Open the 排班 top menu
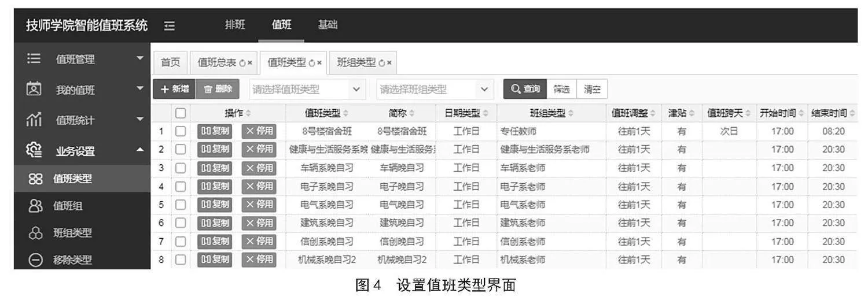This screenshot has height=304, width=868. 235,25
